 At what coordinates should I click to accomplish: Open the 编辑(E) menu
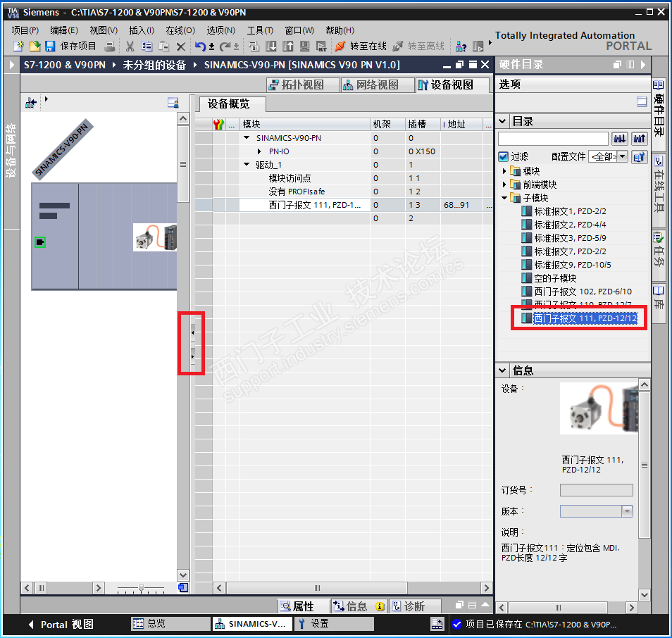click(64, 30)
